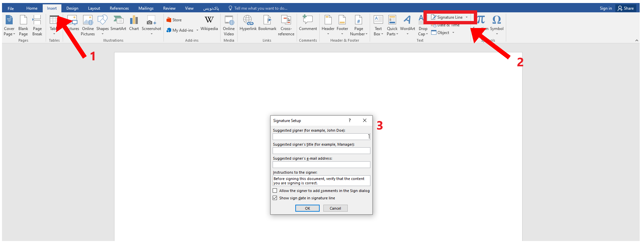Switch to the Home tab
644x245 pixels.
click(32, 8)
